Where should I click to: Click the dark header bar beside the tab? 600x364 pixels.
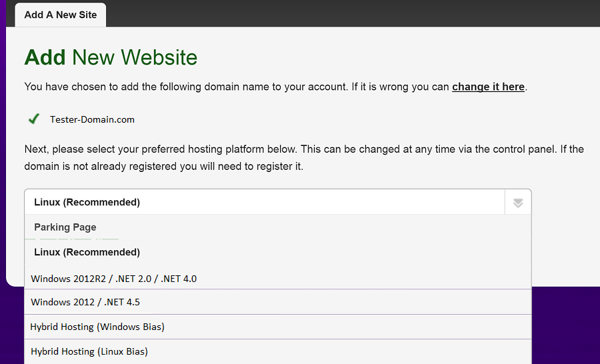(x=352, y=13)
